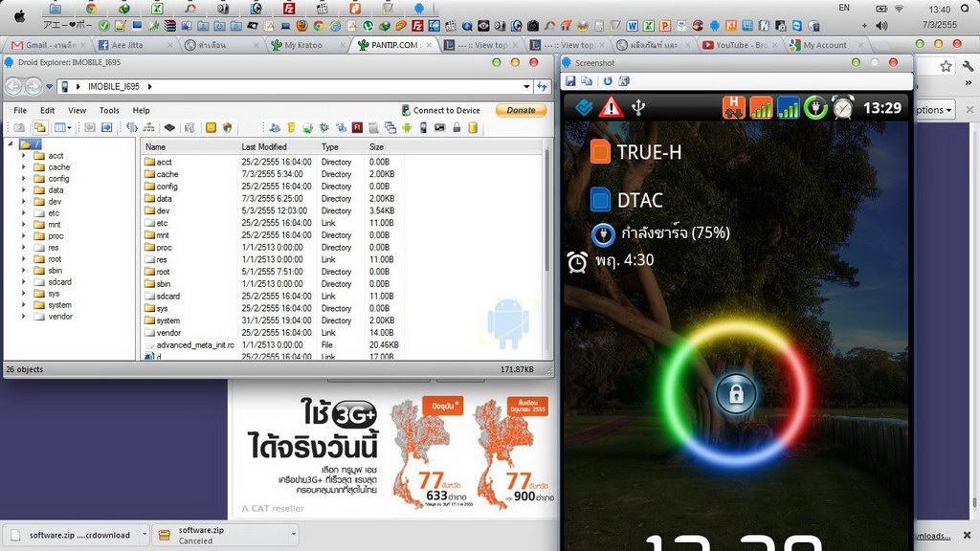This screenshot has height=551, width=980.
Task: Open the Tools menu
Action: 109,110
